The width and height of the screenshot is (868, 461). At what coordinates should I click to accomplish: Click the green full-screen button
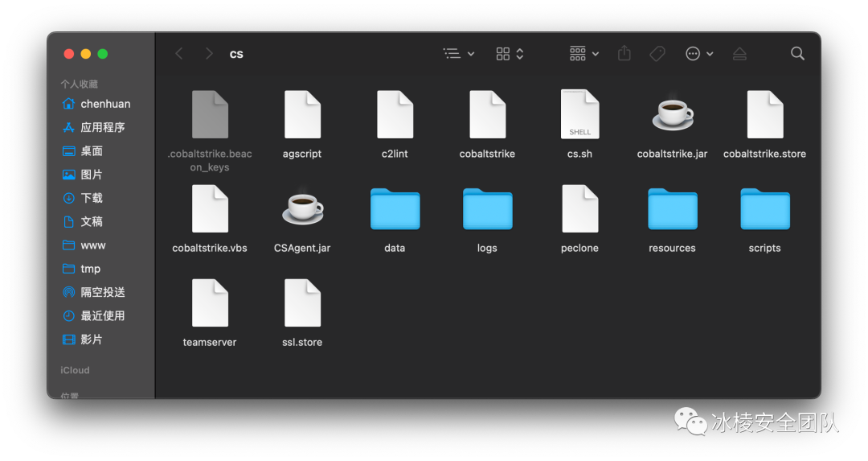(x=102, y=54)
